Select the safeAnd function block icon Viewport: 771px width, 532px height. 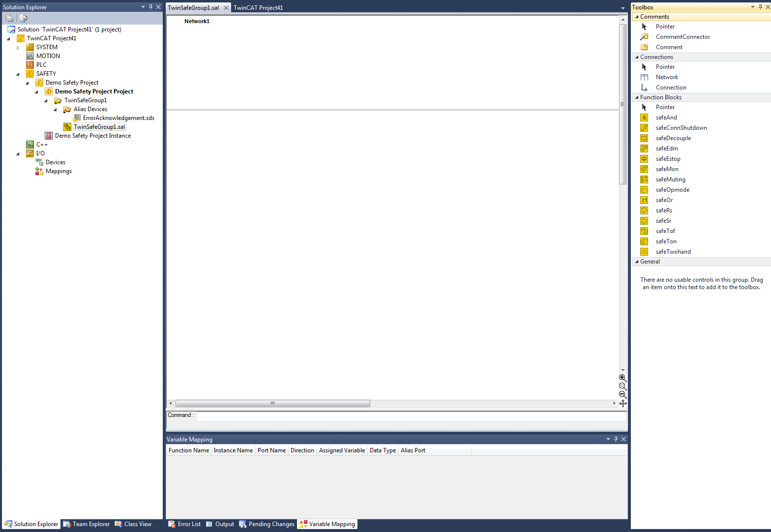pyautogui.click(x=644, y=118)
